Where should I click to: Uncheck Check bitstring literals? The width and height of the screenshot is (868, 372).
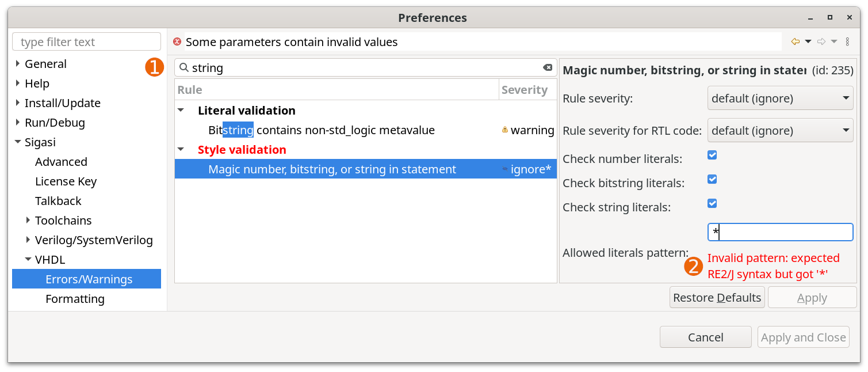pos(712,180)
